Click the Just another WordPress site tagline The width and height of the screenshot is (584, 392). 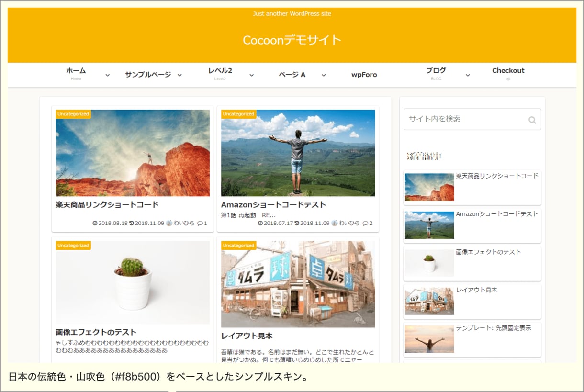coord(292,13)
